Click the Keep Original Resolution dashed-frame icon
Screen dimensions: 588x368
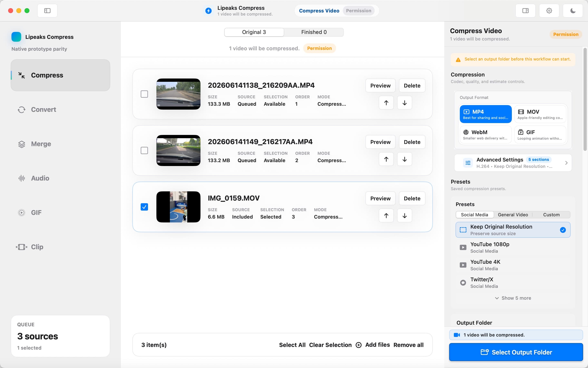click(x=463, y=230)
